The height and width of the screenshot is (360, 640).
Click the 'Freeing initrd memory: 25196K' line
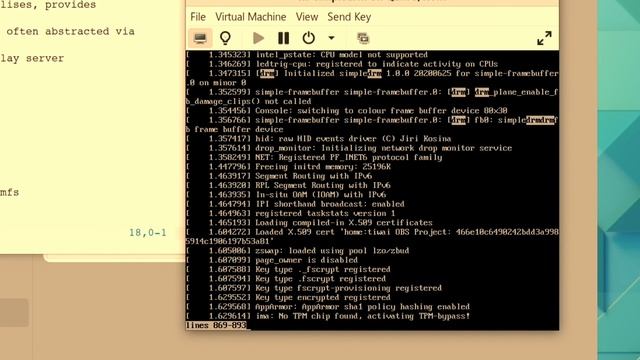289,167
